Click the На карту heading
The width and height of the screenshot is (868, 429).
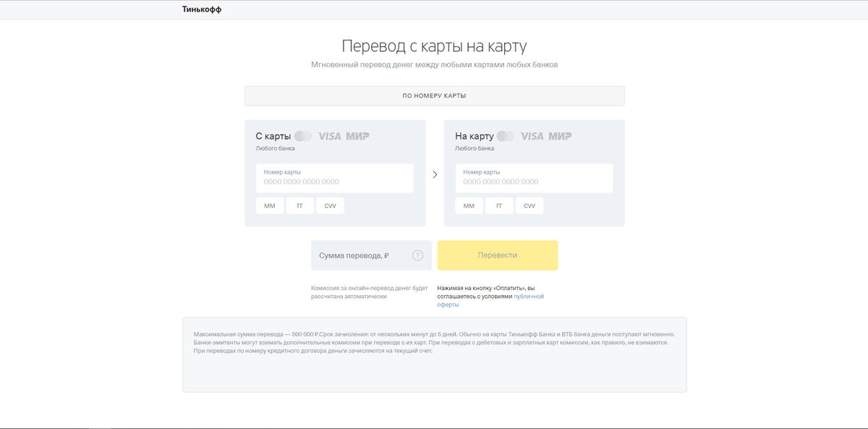tap(475, 136)
